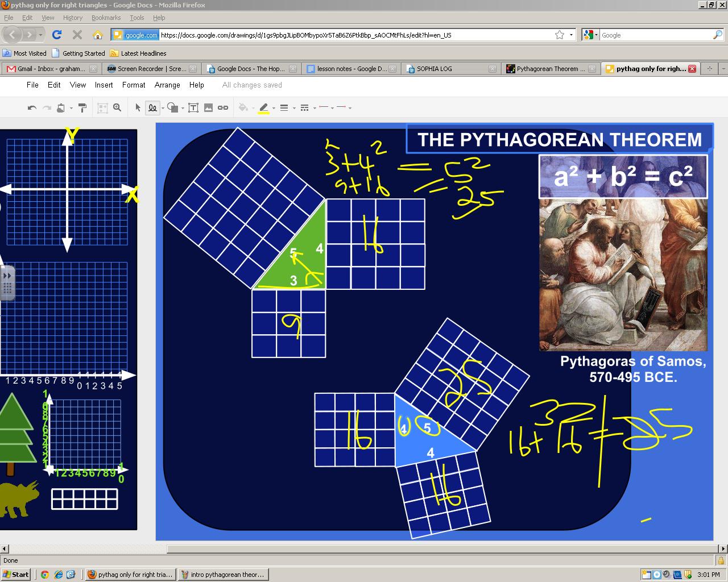Screen dimensions: 728x582
Task: Open the Arrange menu
Action: click(x=167, y=85)
